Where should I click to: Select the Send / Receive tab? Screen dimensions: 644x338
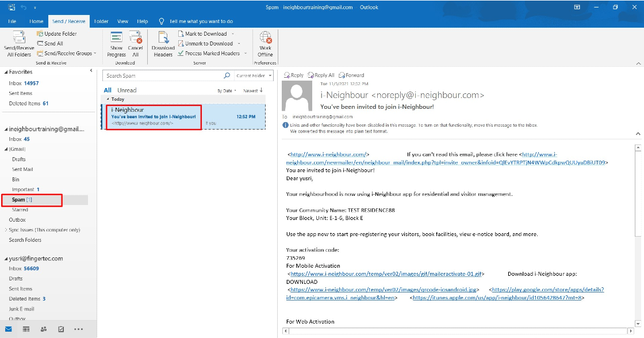tap(68, 21)
